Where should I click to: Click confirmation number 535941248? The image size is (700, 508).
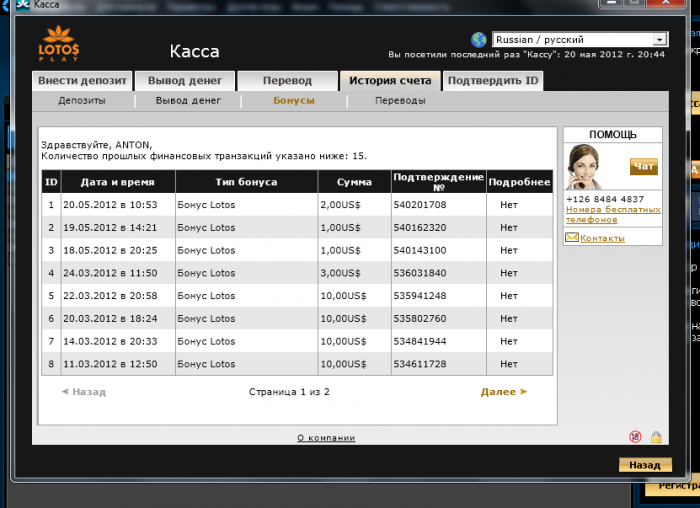point(420,296)
